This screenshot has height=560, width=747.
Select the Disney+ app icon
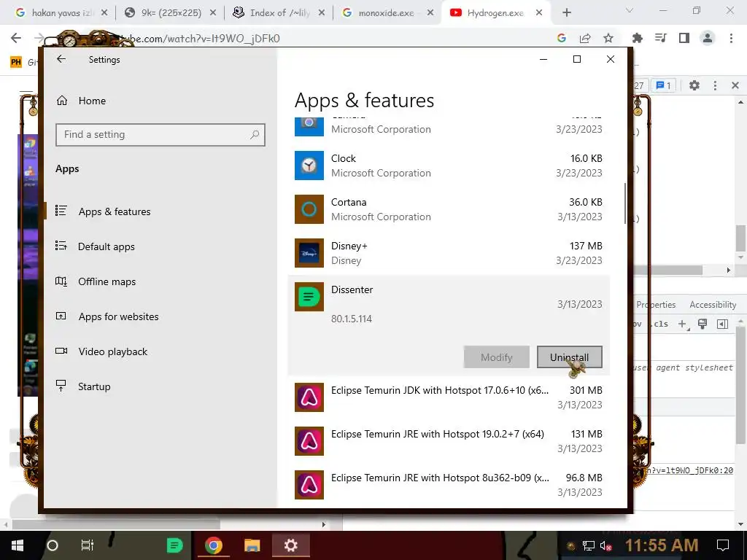(309, 253)
